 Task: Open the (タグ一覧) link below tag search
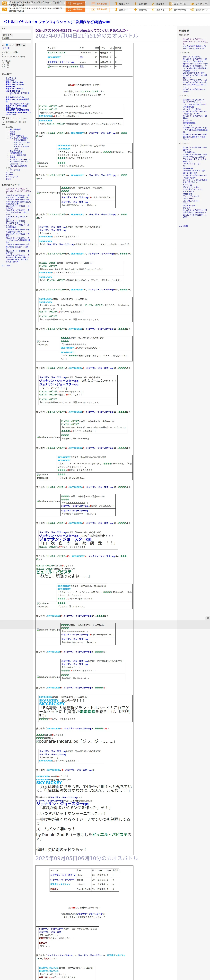click(6, 48)
